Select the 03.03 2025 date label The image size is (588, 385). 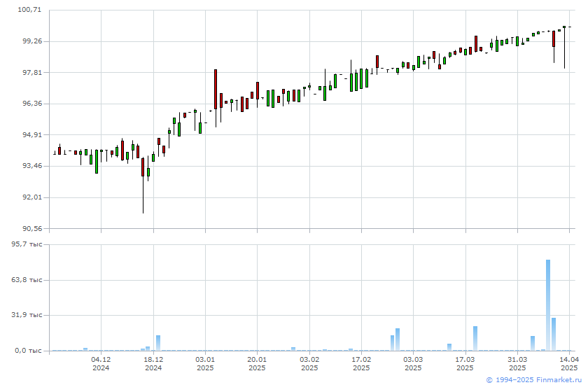[413, 363]
